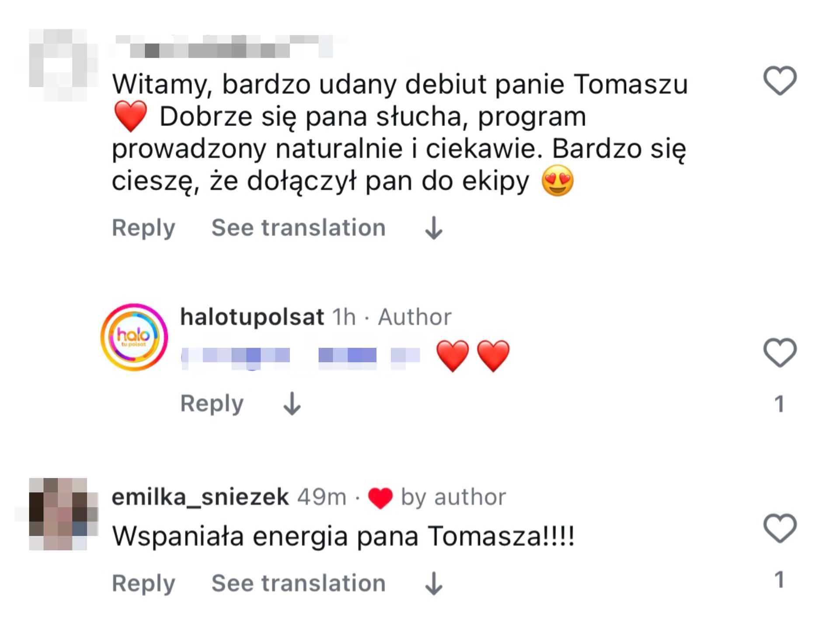The height and width of the screenshot is (630, 840).
Task: Open the halotupolsat profile picture
Action: tap(134, 337)
